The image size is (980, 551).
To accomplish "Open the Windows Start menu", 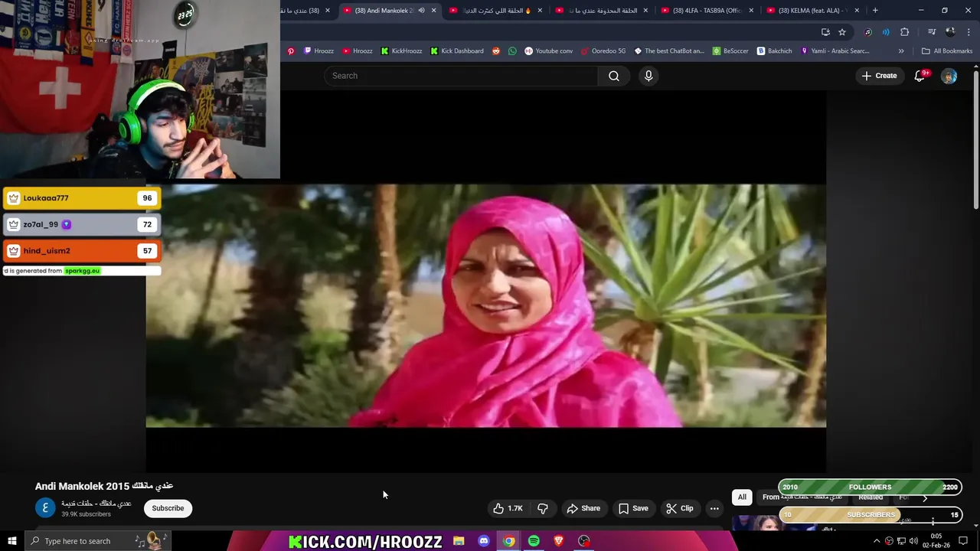I will (12, 541).
